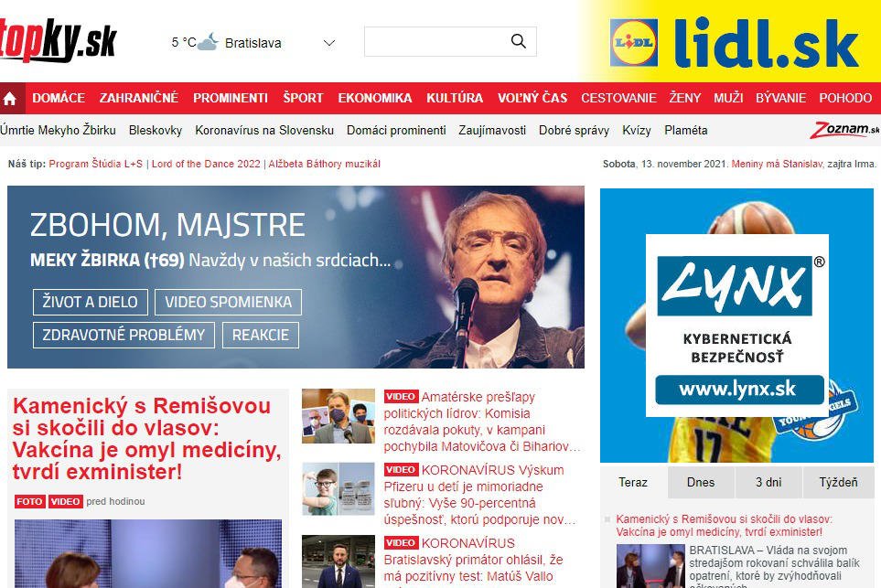Click the VIDEO SPOMIENKA button
Viewport: 881px width, 588px height.
228,302
